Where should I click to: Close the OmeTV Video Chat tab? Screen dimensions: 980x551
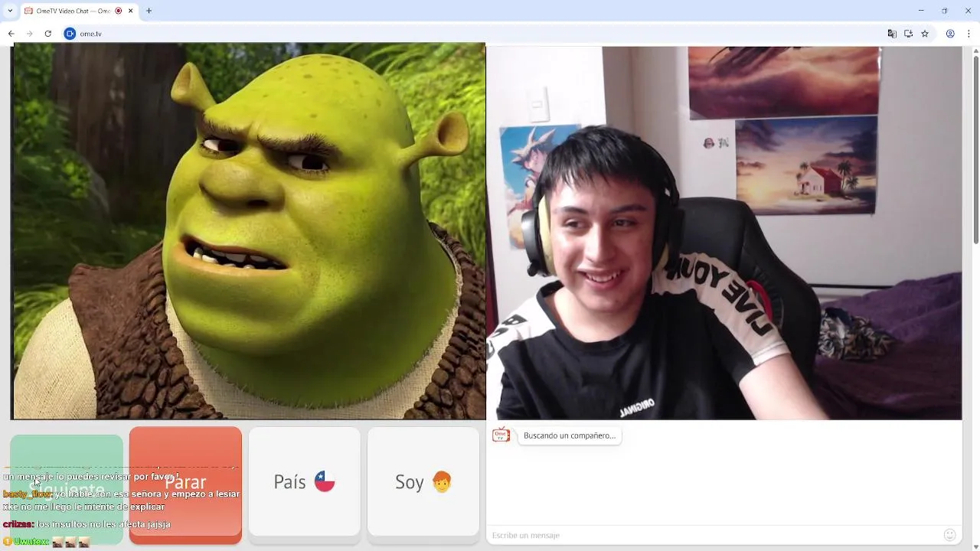[131, 11]
